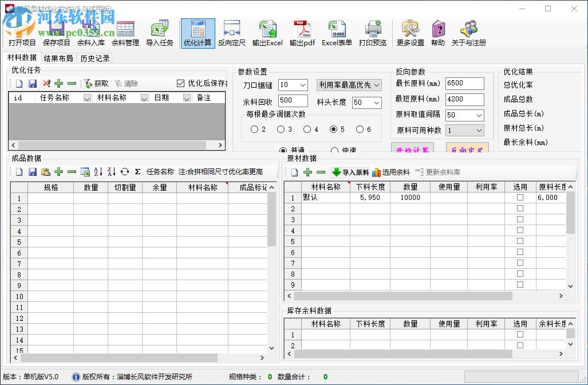Screen dimensions: 588x385
Task: Open the 余料管理 remnant manager
Action: (x=125, y=32)
